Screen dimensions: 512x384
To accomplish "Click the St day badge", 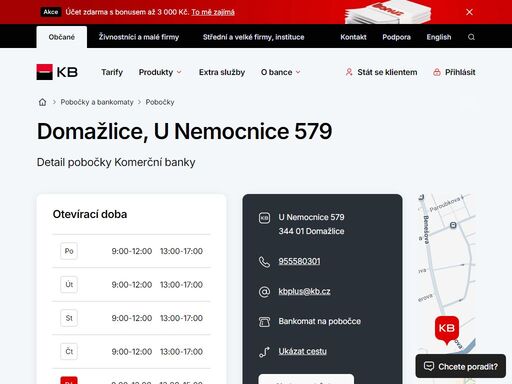I will 69,318.
